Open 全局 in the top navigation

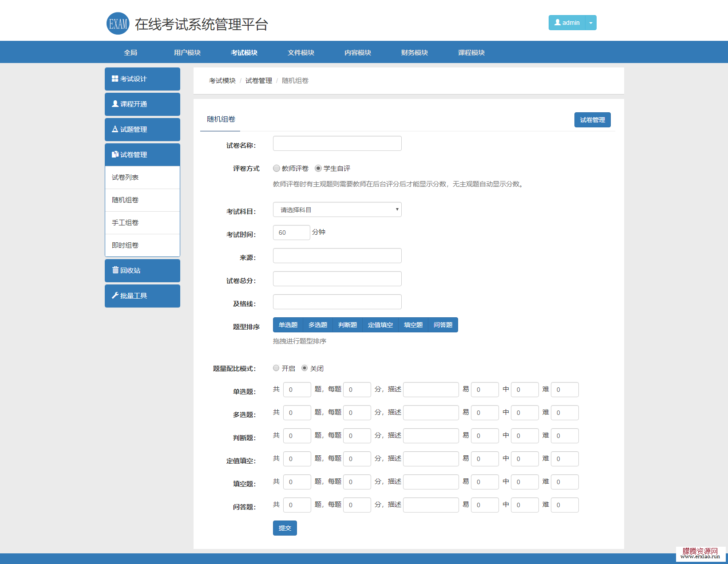tap(131, 52)
